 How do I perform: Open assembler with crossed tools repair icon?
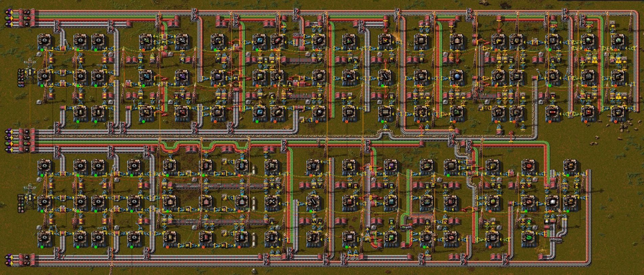tap(272, 202)
